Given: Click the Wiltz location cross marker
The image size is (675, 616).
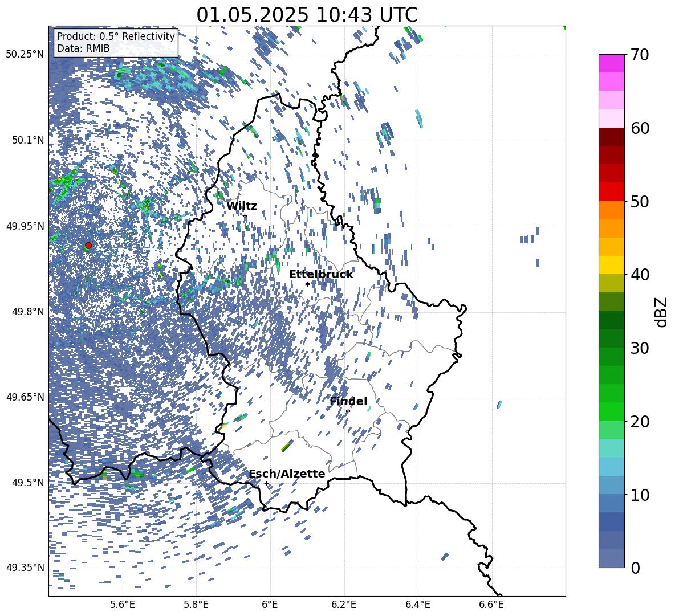Looking at the screenshot, I should click(245, 215).
